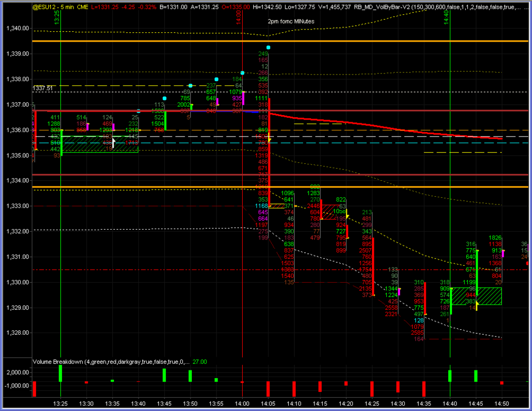Click the red 2321 volume number
Image resolution: width=532 pixels, height=411 pixels.
pyautogui.click(x=391, y=314)
